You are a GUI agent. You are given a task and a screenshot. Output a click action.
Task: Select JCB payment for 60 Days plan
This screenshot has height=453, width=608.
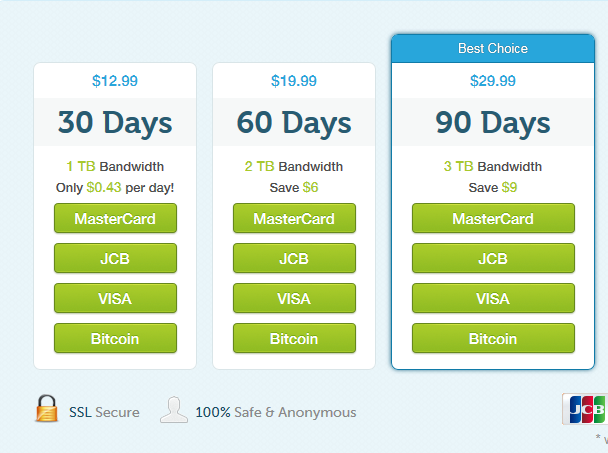click(294, 259)
